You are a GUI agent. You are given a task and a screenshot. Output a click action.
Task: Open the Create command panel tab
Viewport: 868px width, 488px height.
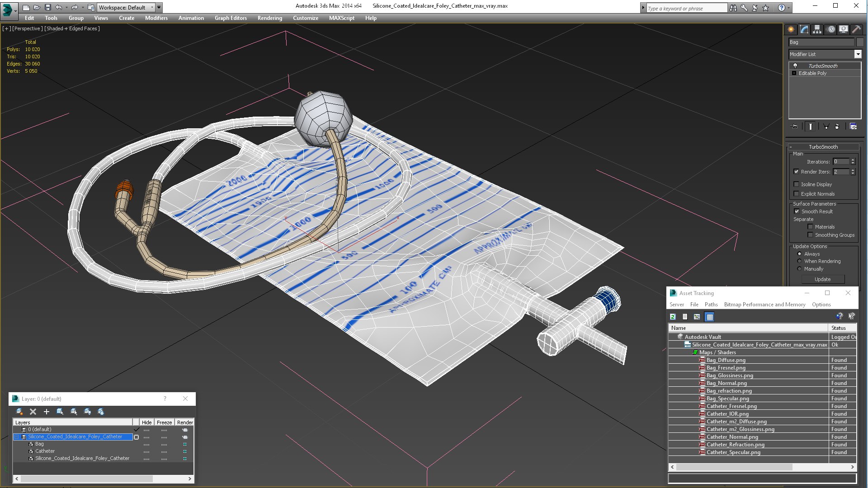[791, 29]
